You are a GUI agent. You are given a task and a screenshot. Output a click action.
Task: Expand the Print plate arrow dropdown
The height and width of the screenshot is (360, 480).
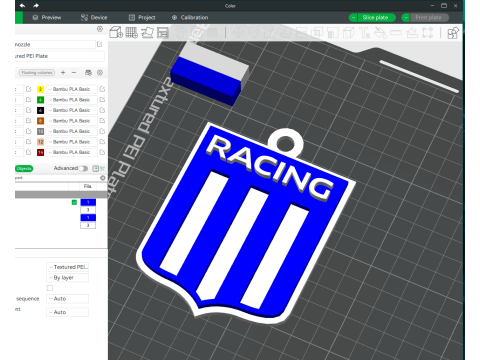pyautogui.click(x=406, y=17)
